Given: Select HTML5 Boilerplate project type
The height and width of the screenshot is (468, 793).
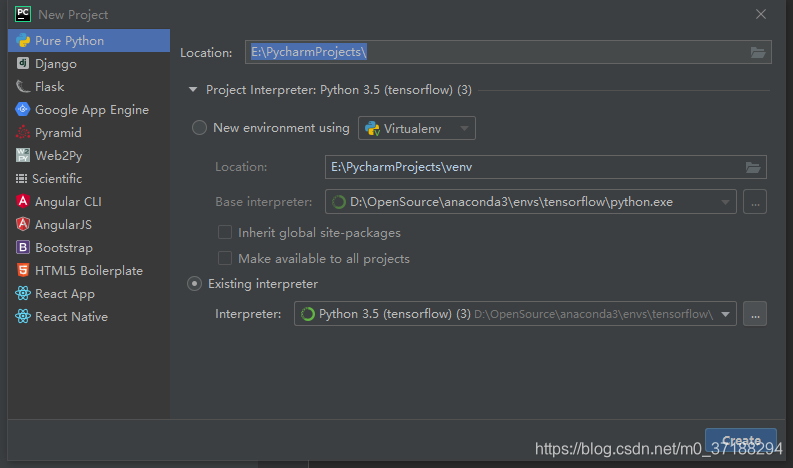Looking at the screenshot, I should (x=89, y=270).
